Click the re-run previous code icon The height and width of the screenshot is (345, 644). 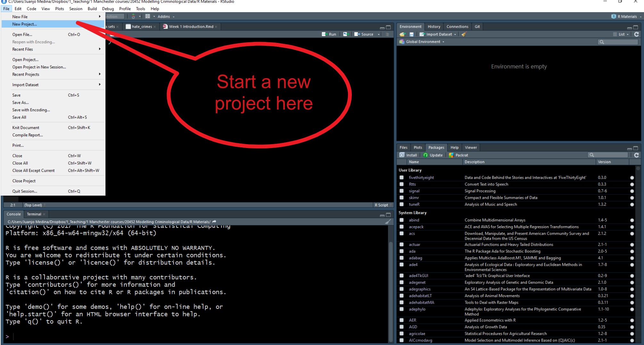(x=345, y=34)
